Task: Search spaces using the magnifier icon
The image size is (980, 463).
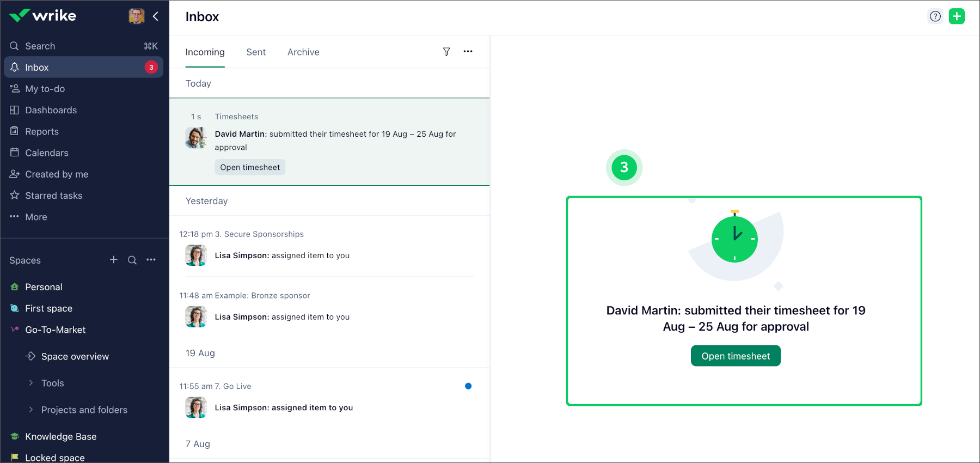Action: click(x=132, y=260)
